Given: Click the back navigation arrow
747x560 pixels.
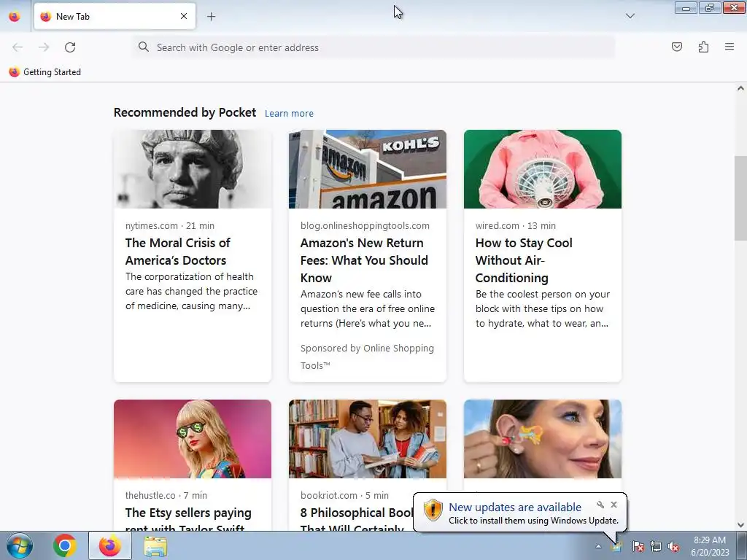Looking at the screenshot, I should coord(18,47).
